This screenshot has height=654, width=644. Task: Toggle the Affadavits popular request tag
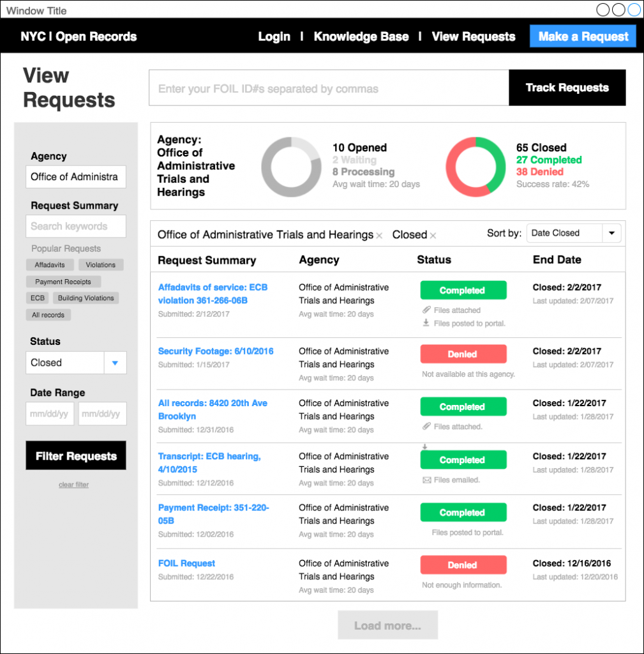(x=49, y=264)
